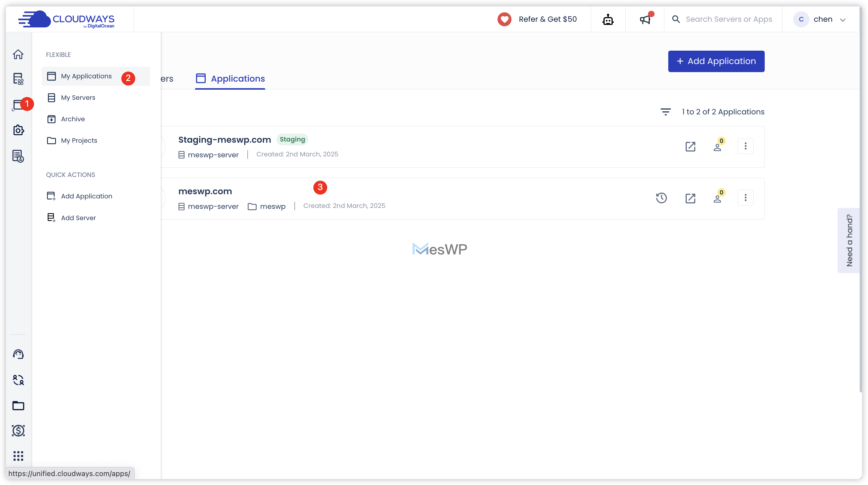Click meswp-server under meswp.com
The width and height of the screenshot is (868, 485).
tap(213, 206)
